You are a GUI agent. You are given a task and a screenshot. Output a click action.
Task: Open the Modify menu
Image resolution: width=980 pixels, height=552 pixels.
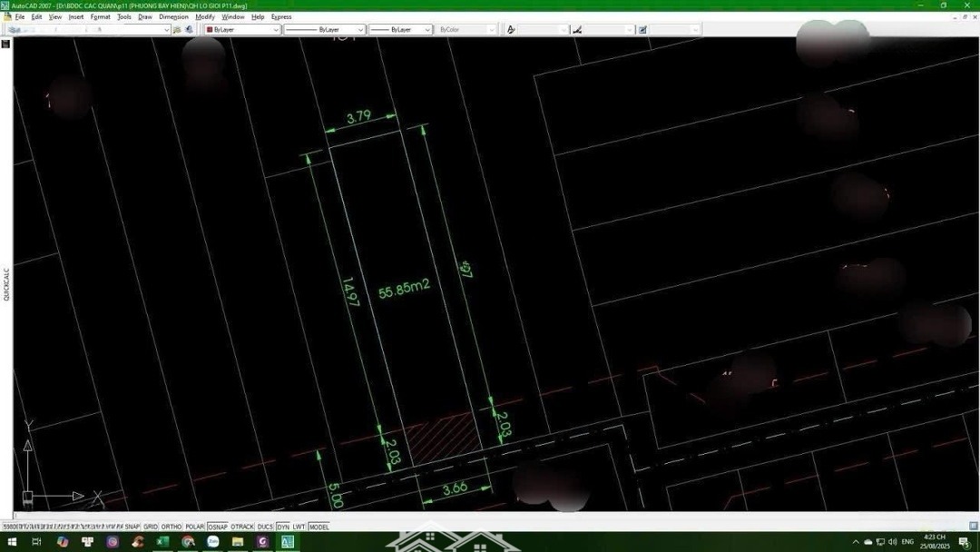click(205, 16)
